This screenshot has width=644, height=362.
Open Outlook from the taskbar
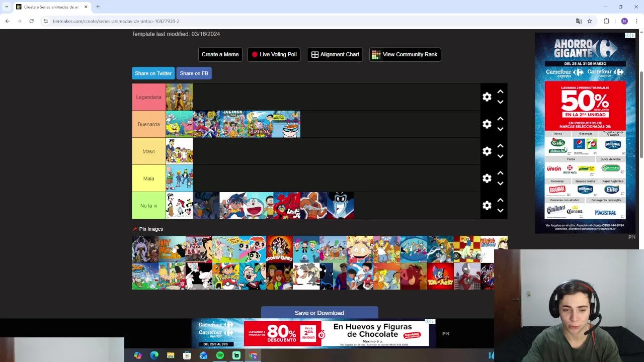203,355
